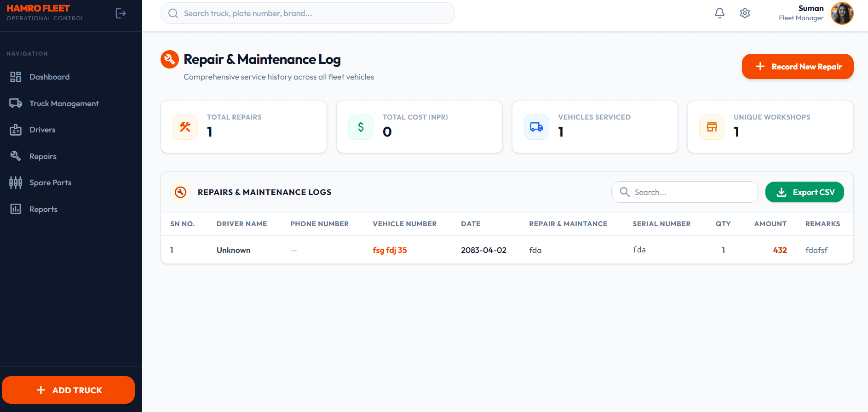The image size is (868, 412).
Task: Open vehicle link fsg fdj 35
Action: pyautogui.click(x=390, y=250)
